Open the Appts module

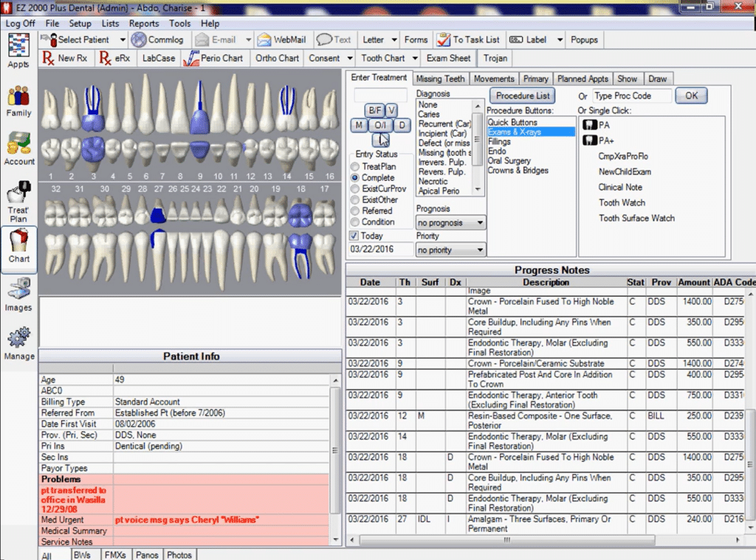click(18, 51)
